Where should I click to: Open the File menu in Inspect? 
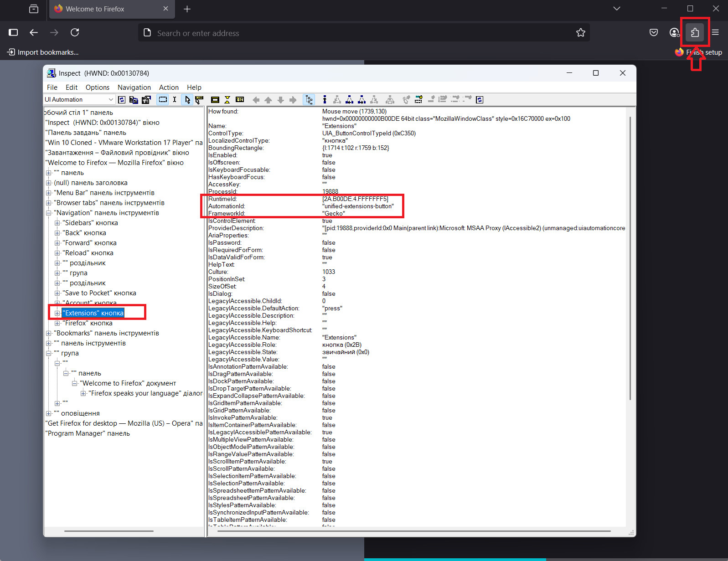coord(52,87)
